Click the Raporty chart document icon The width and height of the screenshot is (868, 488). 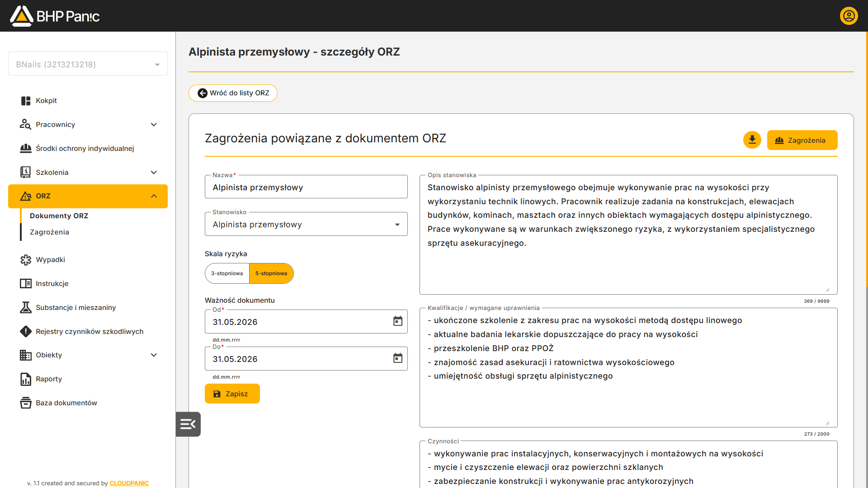(26, 379)
